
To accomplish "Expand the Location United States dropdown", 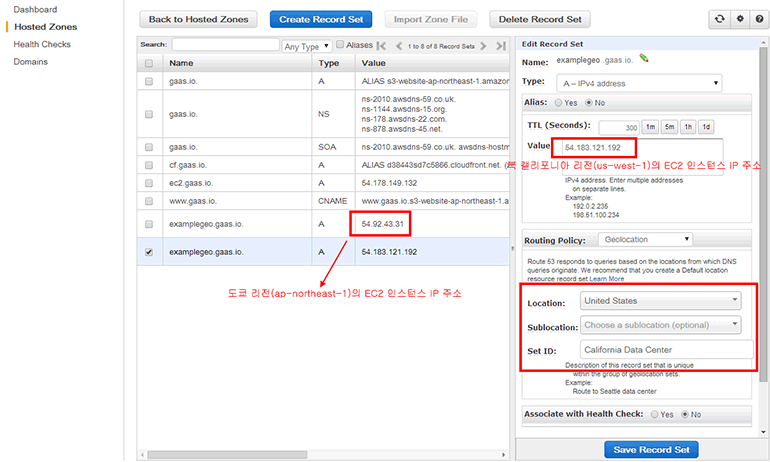I will 661,300.
